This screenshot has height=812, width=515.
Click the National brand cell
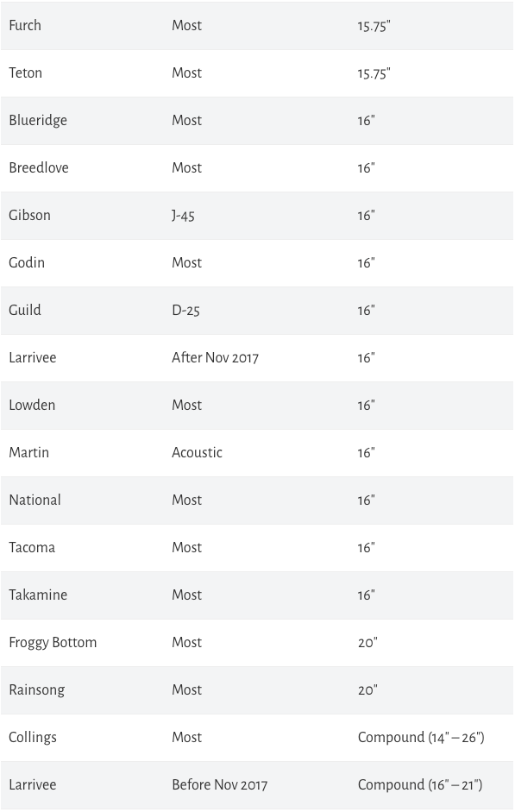pyautogui.click(x=35, y=500)
